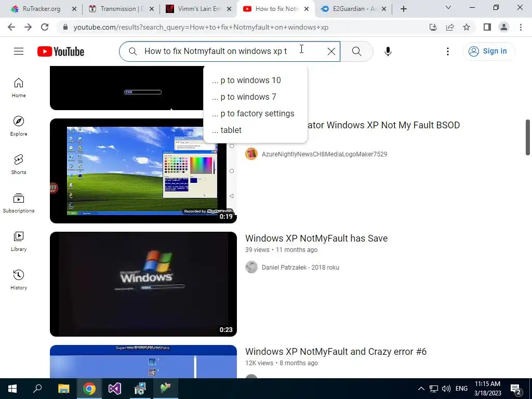Click the Daniel Patrzałek channel avatar

pos(251,268)
